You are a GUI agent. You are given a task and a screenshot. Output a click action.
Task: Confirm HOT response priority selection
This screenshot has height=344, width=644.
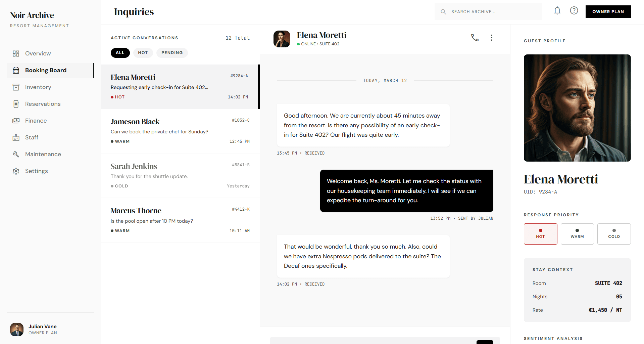click(x=540, y=234)
